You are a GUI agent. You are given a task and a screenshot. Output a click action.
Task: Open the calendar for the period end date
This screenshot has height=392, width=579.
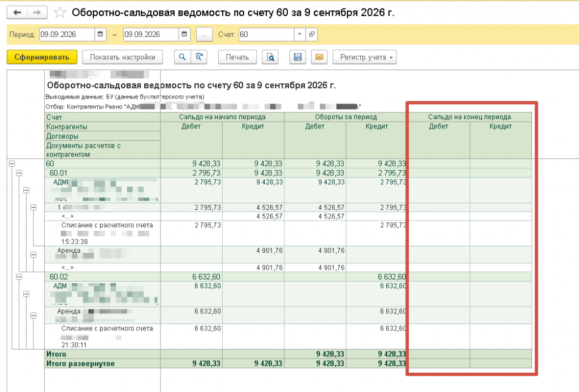[x=184, y=35]
